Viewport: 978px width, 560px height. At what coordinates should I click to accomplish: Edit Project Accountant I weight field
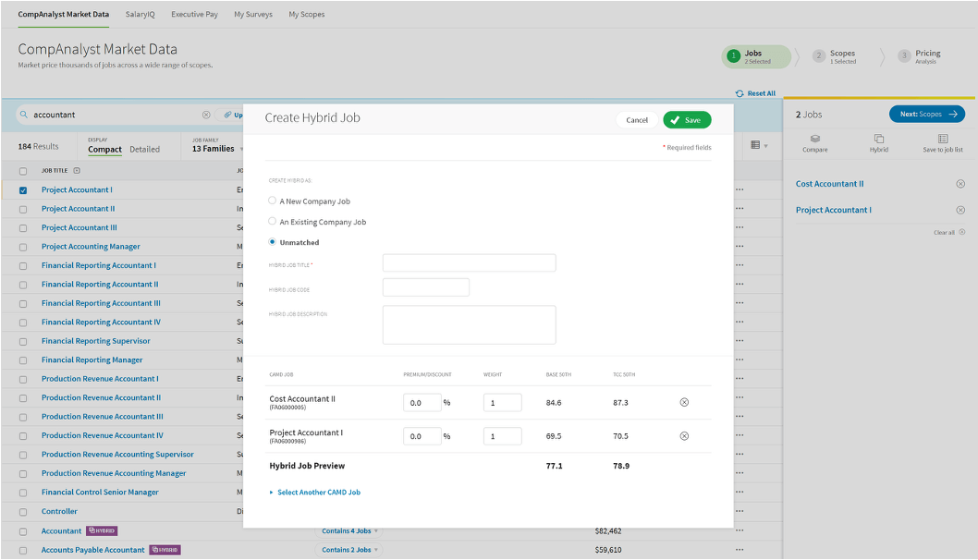pyautogui.click(x=502, y=436)
